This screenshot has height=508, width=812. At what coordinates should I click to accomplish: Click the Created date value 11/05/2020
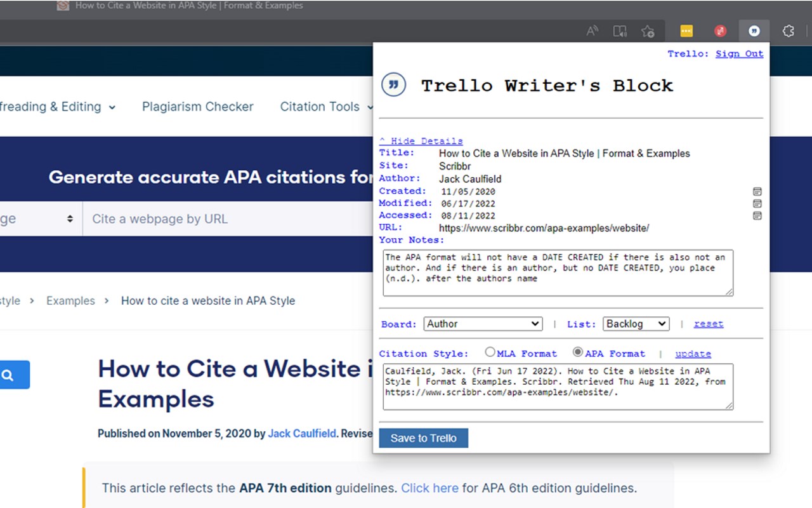click(x=468, y=192)
